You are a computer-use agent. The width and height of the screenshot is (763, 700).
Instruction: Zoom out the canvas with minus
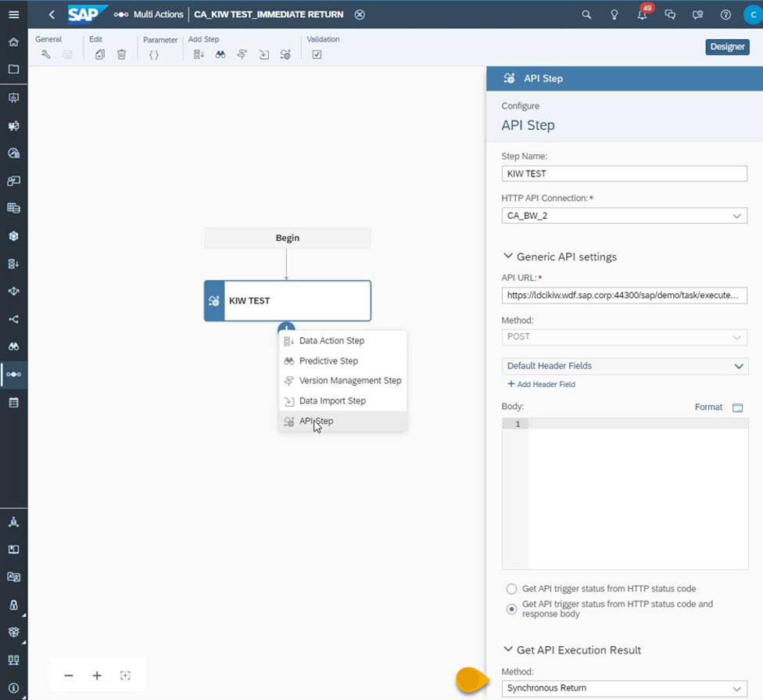pos(69,676)
